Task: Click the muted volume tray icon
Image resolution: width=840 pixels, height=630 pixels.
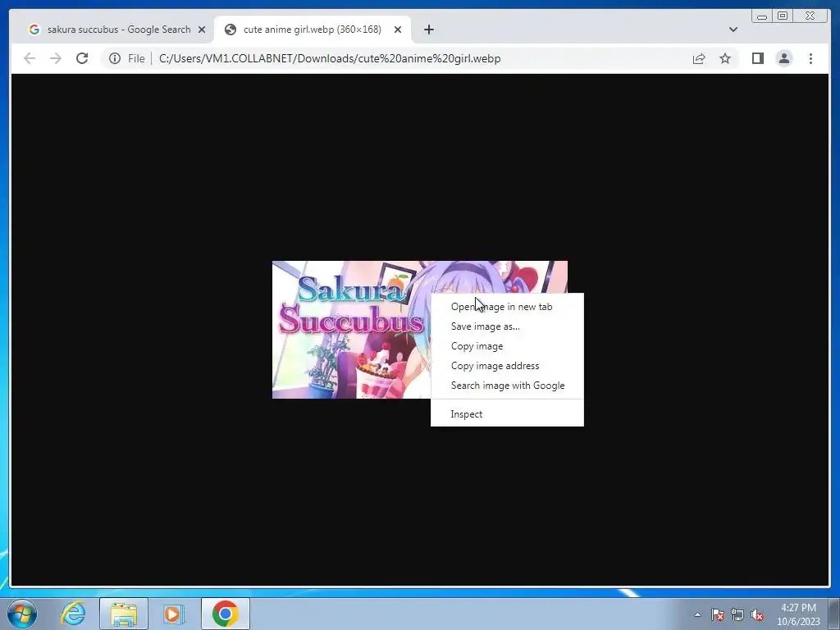Action: (x=757, y=615)
